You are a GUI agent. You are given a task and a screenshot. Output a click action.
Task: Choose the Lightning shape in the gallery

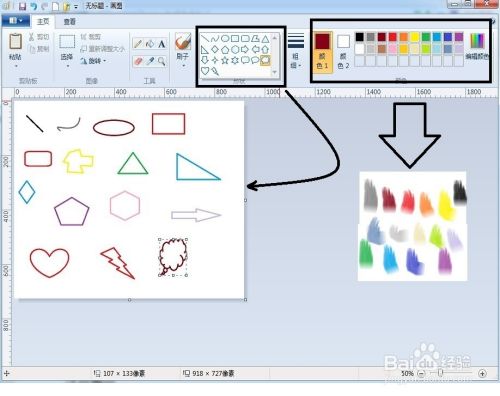coord(215,71)
